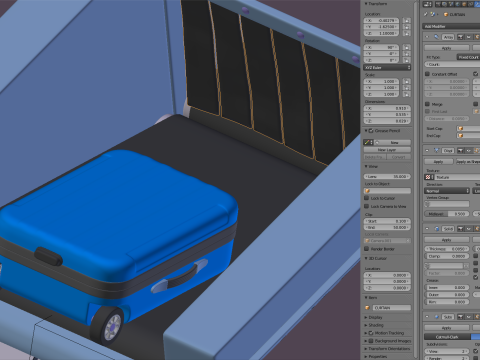The width and height of the screenshot is (480, 360).
Task: Apply the Array modifier
Action: coord(447,48)
